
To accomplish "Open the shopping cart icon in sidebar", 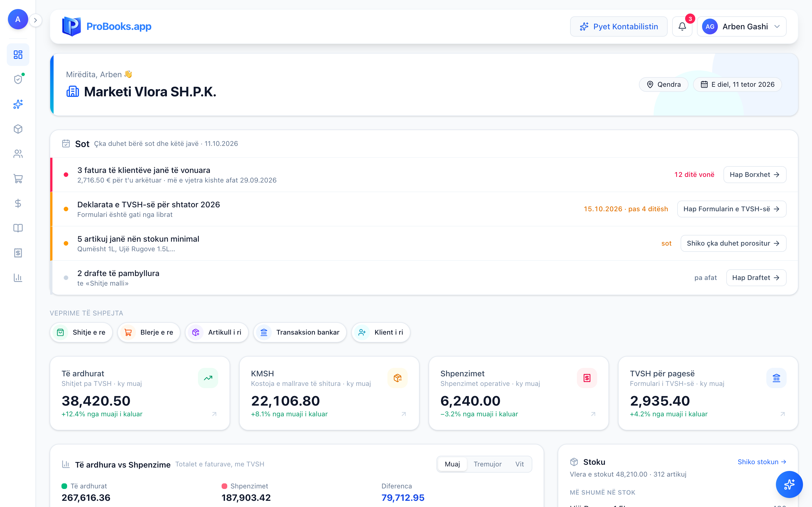I will point(18,179).
